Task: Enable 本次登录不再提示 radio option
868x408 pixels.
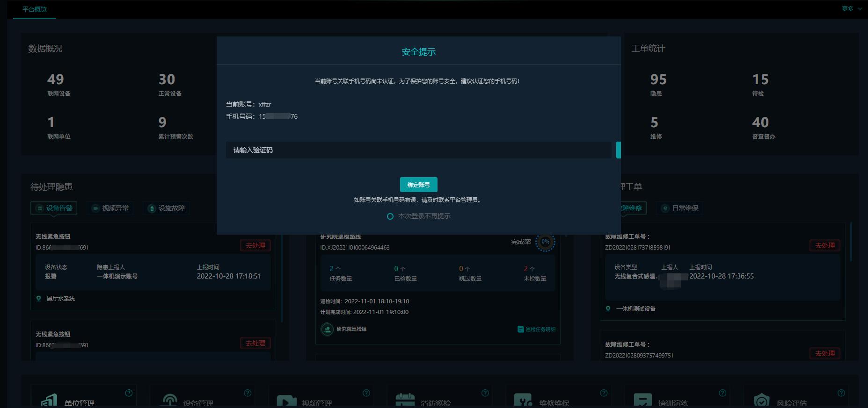Action: coord(390,216)
